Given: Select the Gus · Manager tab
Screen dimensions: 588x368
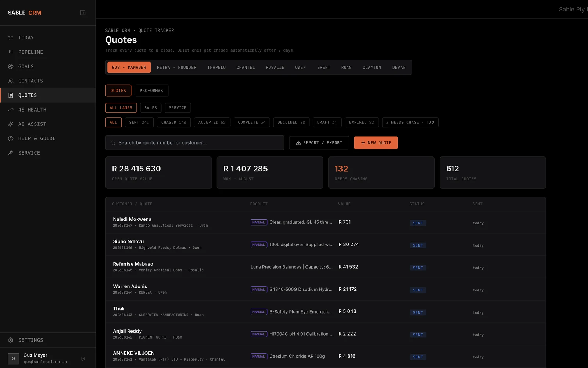Looking at the screenshot, I should [129, 67].
